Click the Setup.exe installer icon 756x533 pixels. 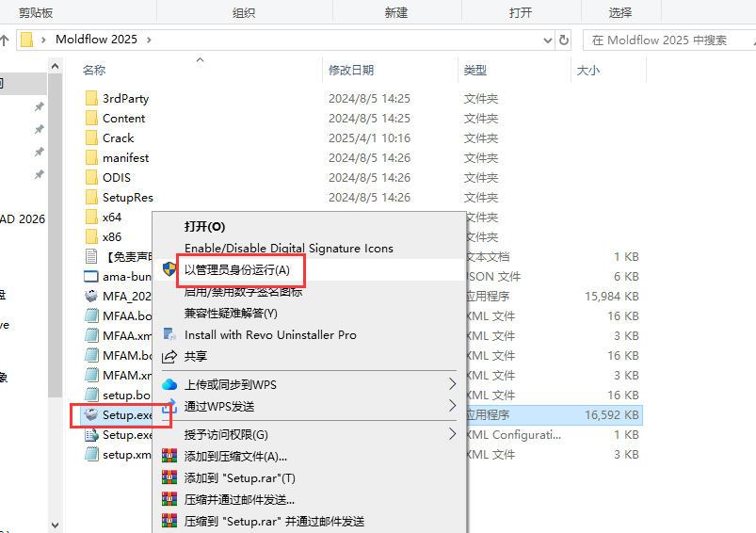[x=91, y=414]
